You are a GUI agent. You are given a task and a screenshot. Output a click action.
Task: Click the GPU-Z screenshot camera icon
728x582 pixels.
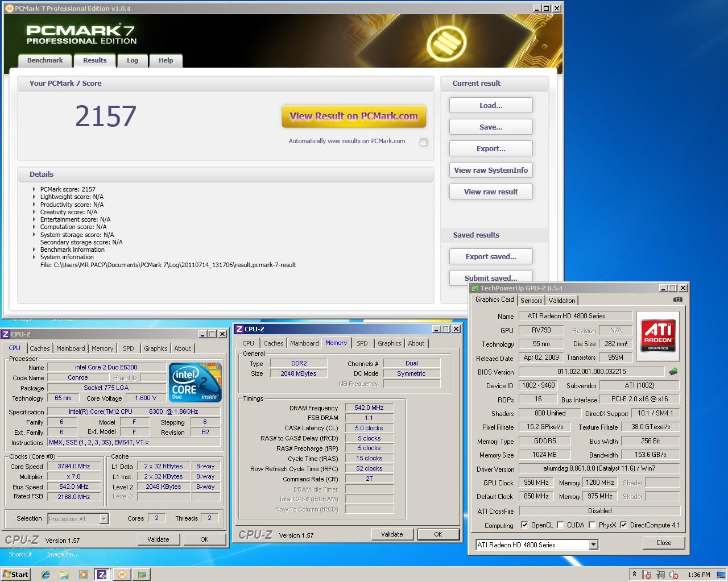point(677,300)
